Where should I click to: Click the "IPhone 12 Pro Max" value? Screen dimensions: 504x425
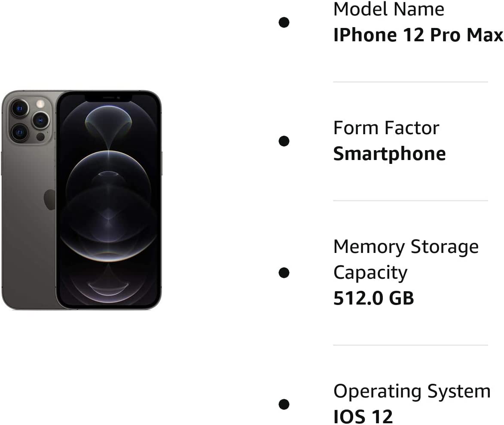pyautogui.click(x=418, y=35)
